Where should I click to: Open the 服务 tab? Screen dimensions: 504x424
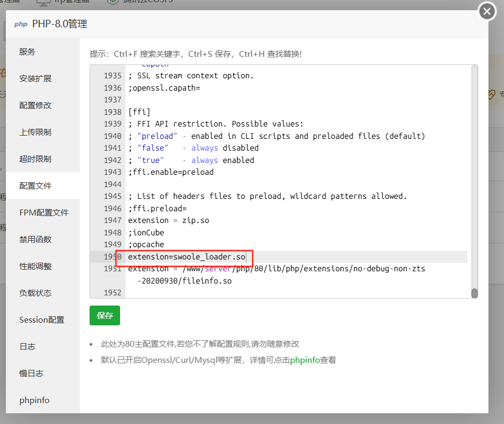[27, 52]
